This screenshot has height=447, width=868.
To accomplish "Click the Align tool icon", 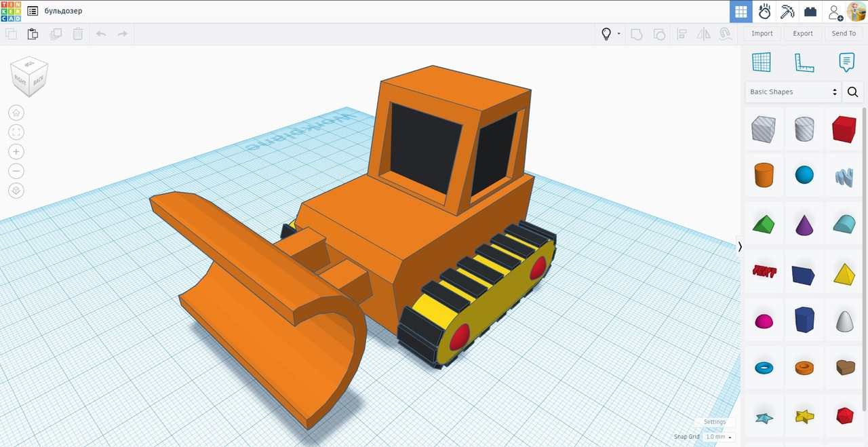I will (x=682, y=34).
